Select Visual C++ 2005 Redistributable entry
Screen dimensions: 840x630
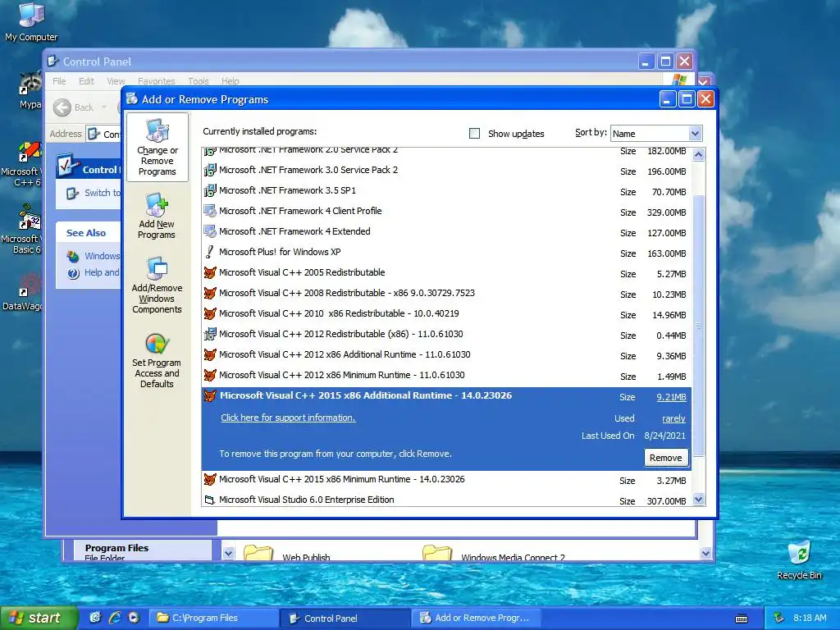tap(446, 272)
